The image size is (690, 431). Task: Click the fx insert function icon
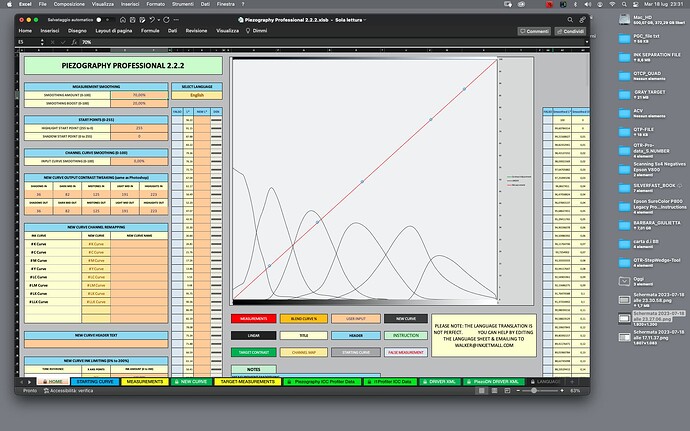pos(74,42)
